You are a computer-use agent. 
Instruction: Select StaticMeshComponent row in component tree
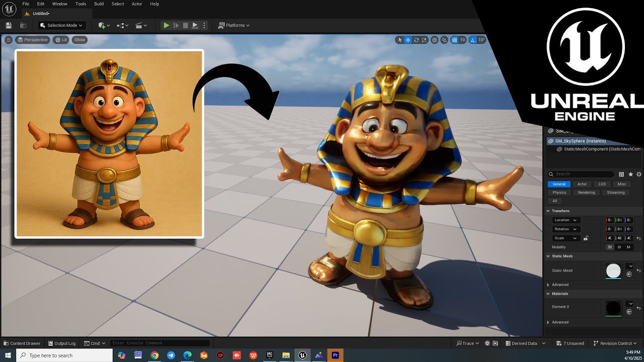599,149
